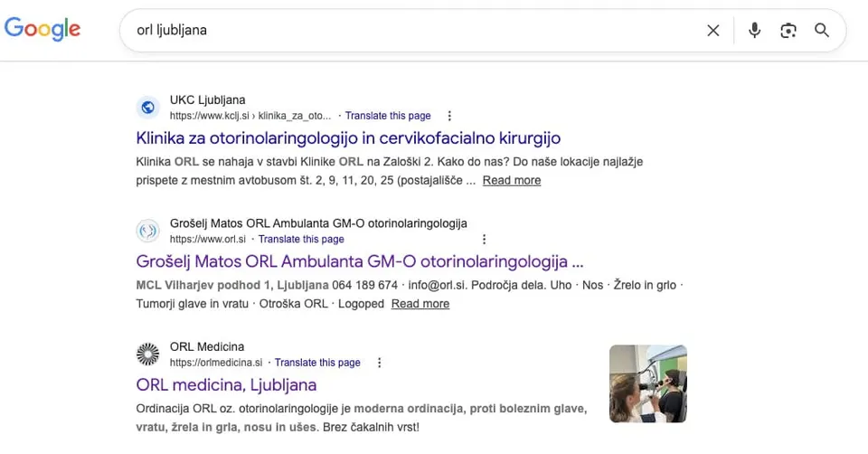
Task: Click the Google logo
Action: point(42,29)
